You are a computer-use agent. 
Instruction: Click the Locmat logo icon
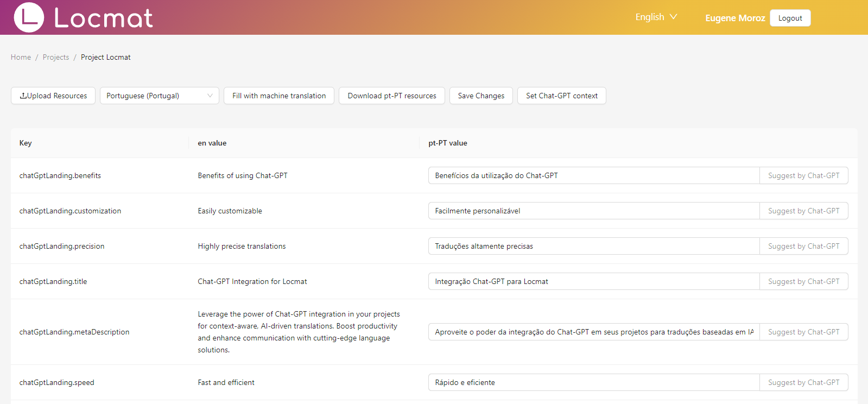[29, 17]
